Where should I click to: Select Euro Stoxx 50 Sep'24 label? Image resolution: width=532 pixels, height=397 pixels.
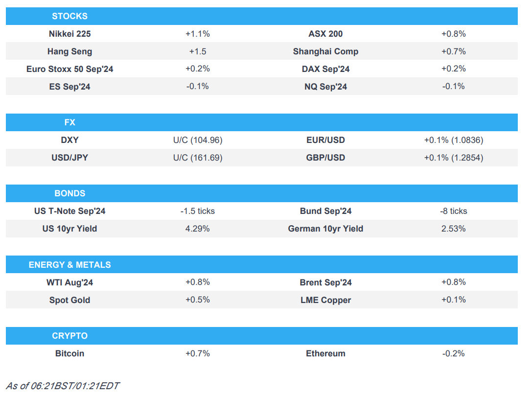point(69,69)
